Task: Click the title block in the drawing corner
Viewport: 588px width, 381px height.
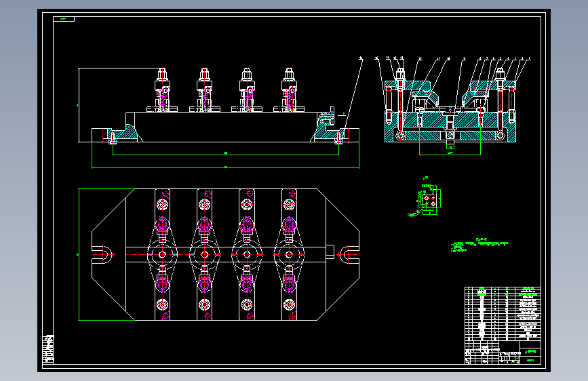Action: pyautogui.click(x=503, y=352)
